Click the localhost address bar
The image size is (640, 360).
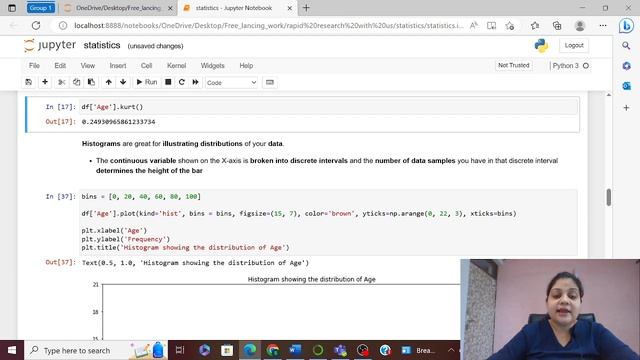tap(269, 25)
